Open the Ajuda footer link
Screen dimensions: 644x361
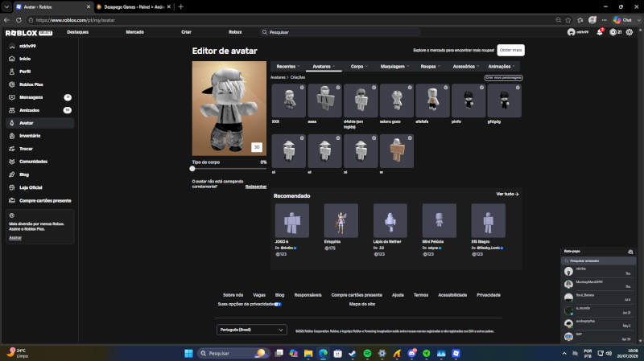tap(398, 295)
